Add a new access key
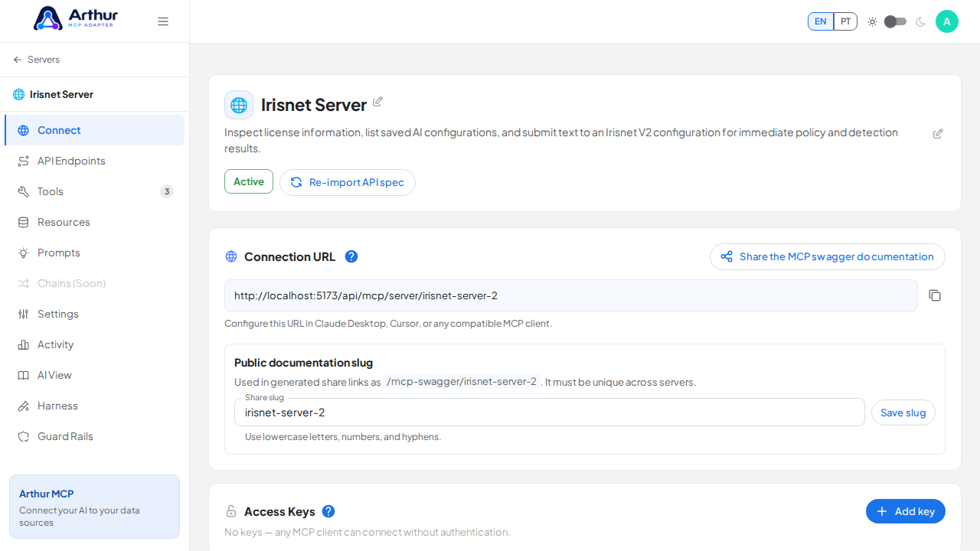Screen dimensions: 980x551 coord(906,511)
